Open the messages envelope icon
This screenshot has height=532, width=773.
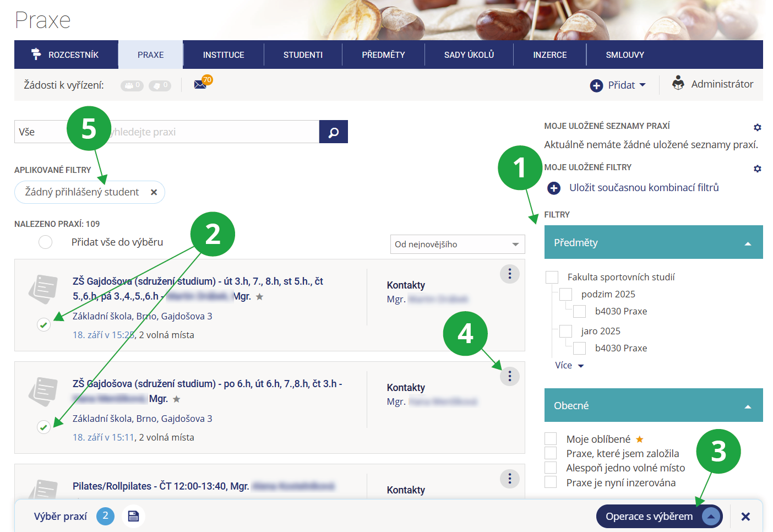(200, 85)
